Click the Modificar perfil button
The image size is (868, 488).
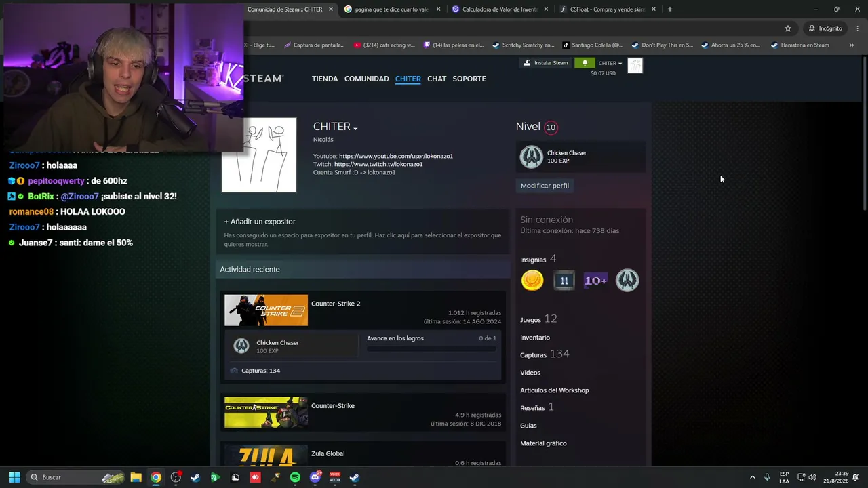coord(545,186)
